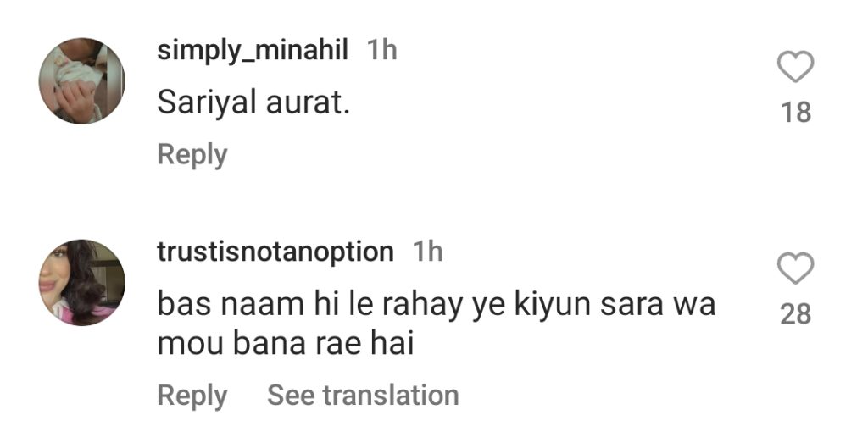The height and width of the screenshot is (437, 868).
Task: Click the 1h timestamp beside simply_minahil
Action: (x=381, y=50)
